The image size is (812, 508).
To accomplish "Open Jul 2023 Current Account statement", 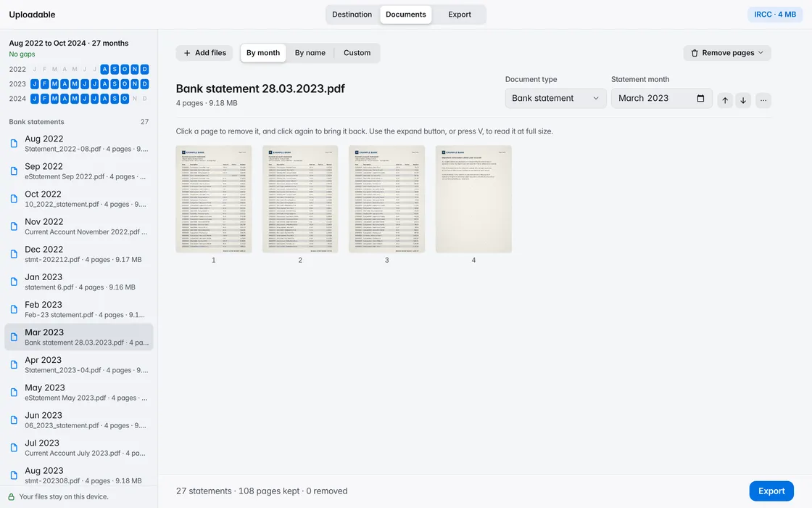I will 79,447.
